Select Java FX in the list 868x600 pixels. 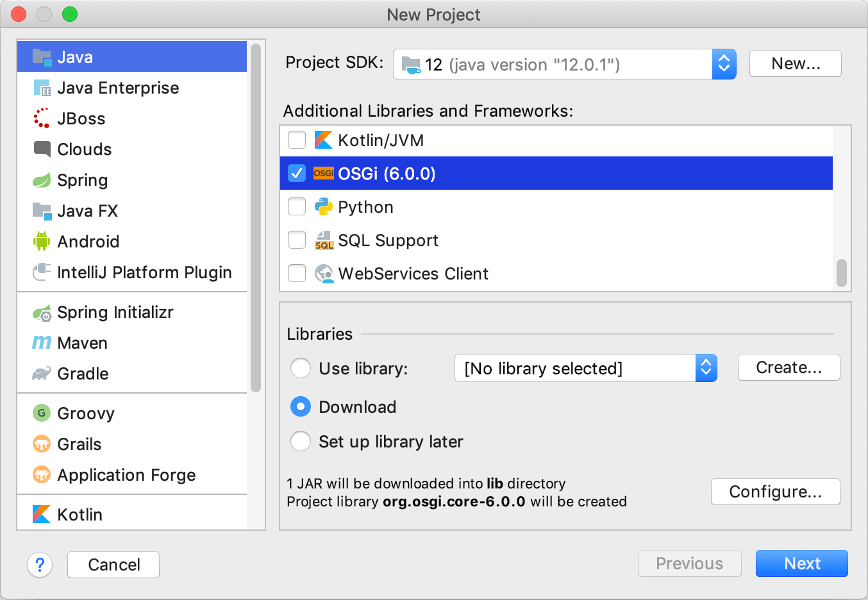pos(132,211)
